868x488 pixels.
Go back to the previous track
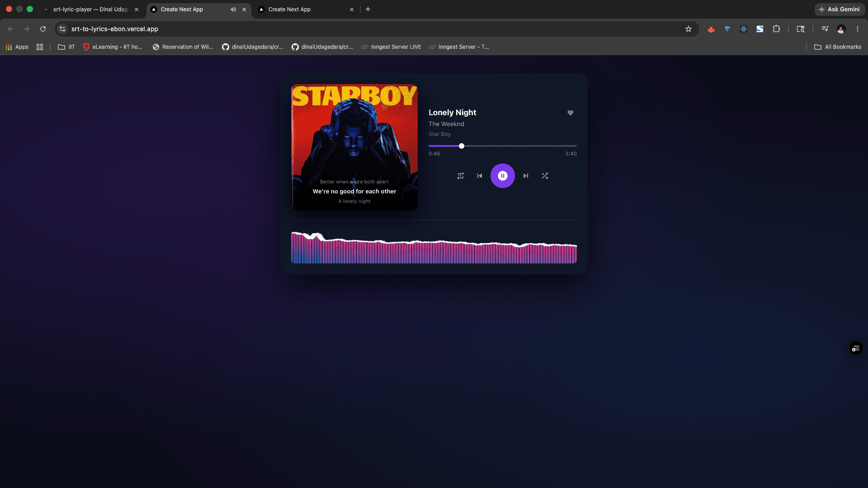(x=479, y=176)
